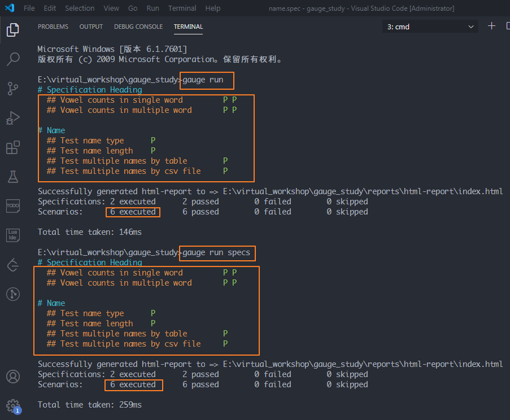Open the Lua IDE sidebar view
This screenshot has height=420, width=510.
coord(12,235)
